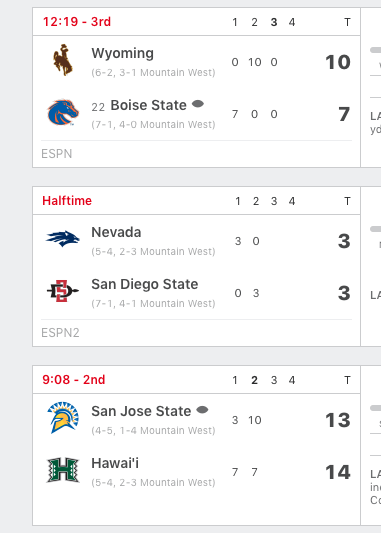Open the Hawai'i team link
The width and height of the screenshot is (381, 533).
coord(115,463)
